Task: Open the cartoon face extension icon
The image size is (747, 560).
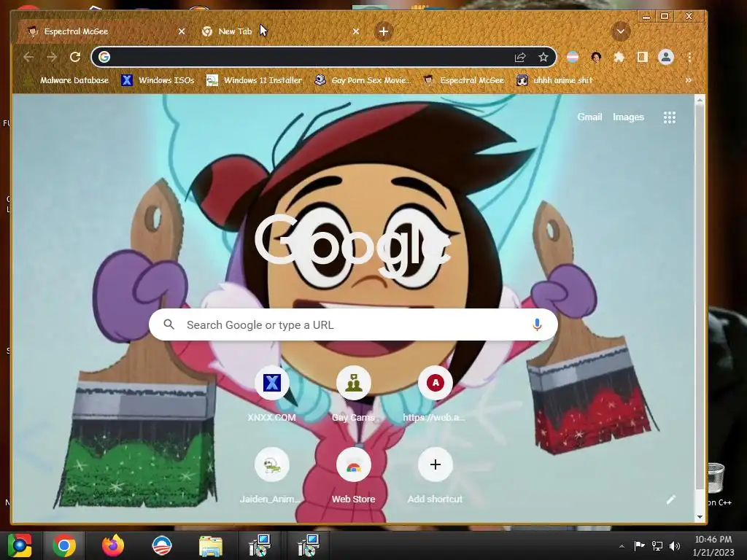Action: click(x=595, y=57)
